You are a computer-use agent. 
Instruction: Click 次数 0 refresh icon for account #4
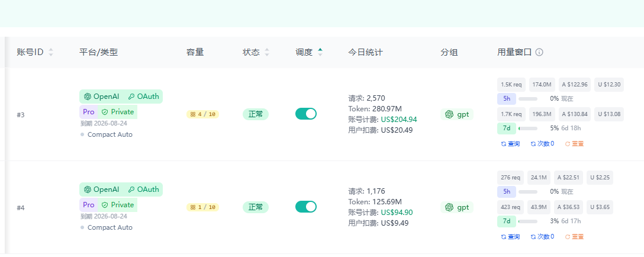coord(533,237)
